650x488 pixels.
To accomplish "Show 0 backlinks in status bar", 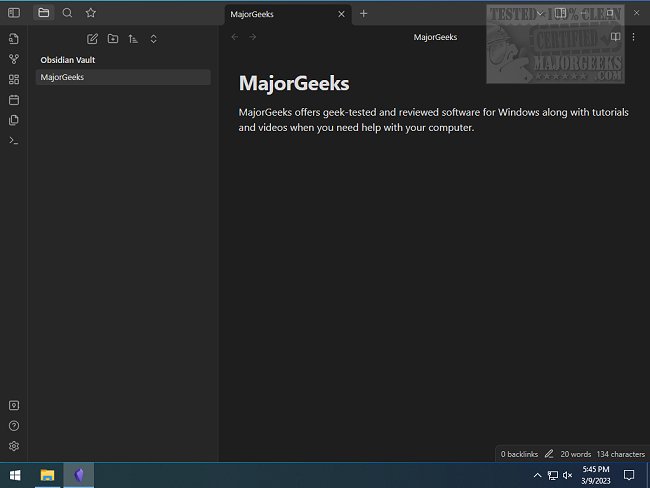I will 519,454.
